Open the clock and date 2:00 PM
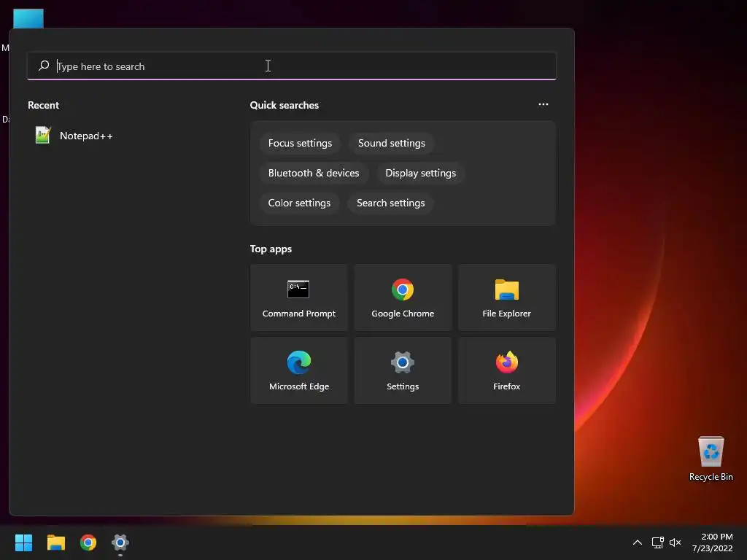 click(x=712, y=542)
